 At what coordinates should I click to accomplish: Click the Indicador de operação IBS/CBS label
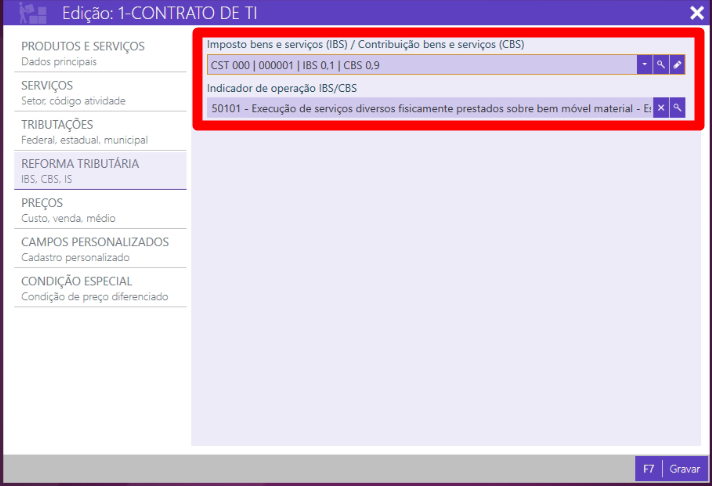click(282, 88)
